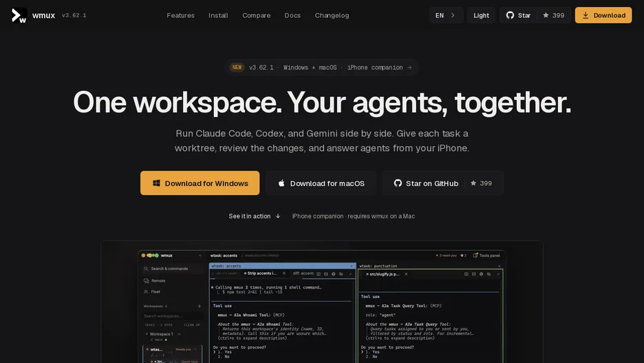Open the EN language selector
The width and height of the screenshot is (644, 363).
click(x=446, y=15)
